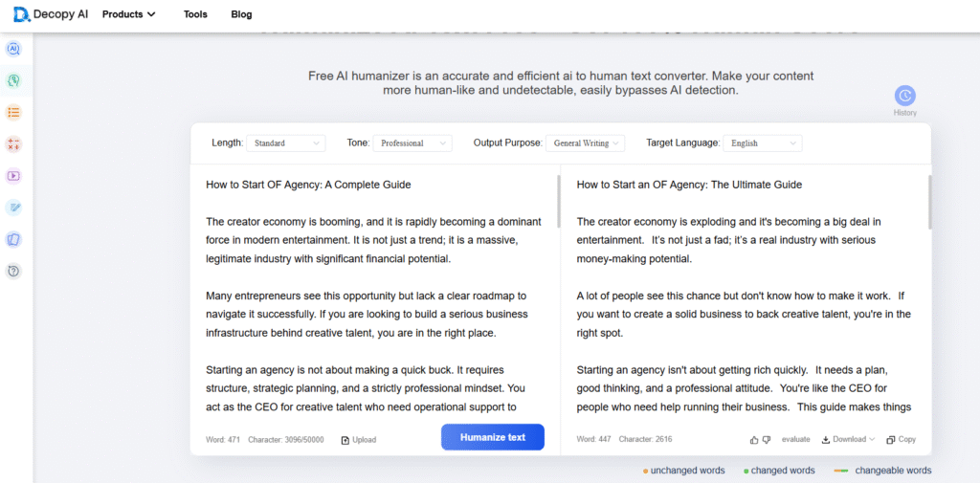Click the Humanize text button
The image size is (980, 483).
(x=492, y=437)
